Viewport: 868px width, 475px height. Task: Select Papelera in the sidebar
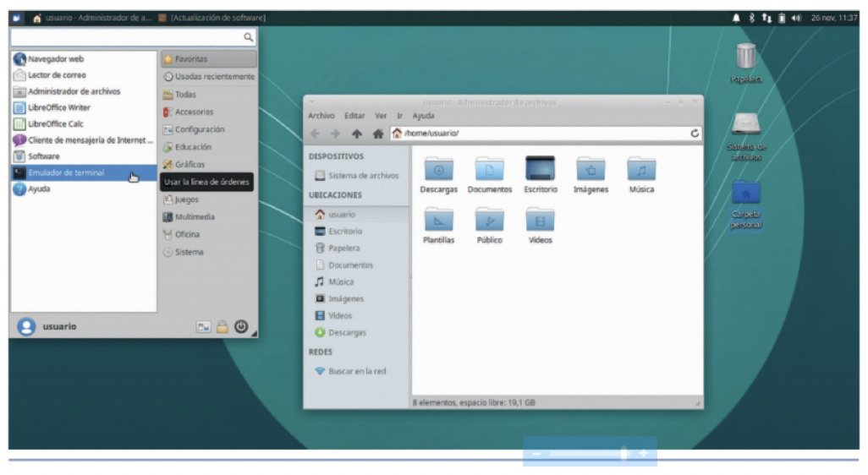pos(357,248)
